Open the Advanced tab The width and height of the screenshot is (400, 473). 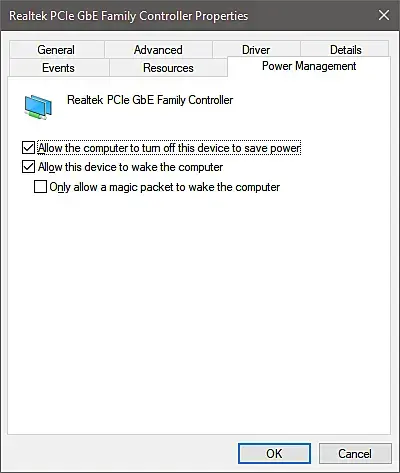tap(158, 50)
